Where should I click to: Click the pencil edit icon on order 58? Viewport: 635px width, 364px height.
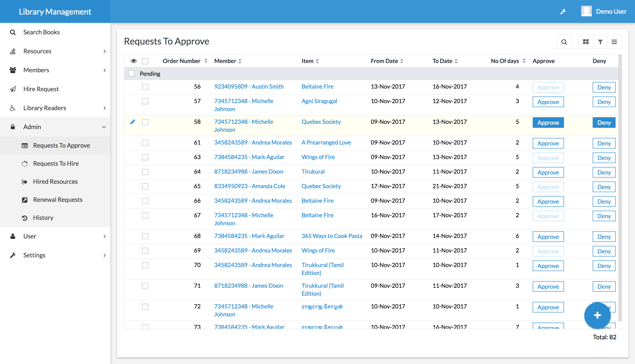coord(133,122)
